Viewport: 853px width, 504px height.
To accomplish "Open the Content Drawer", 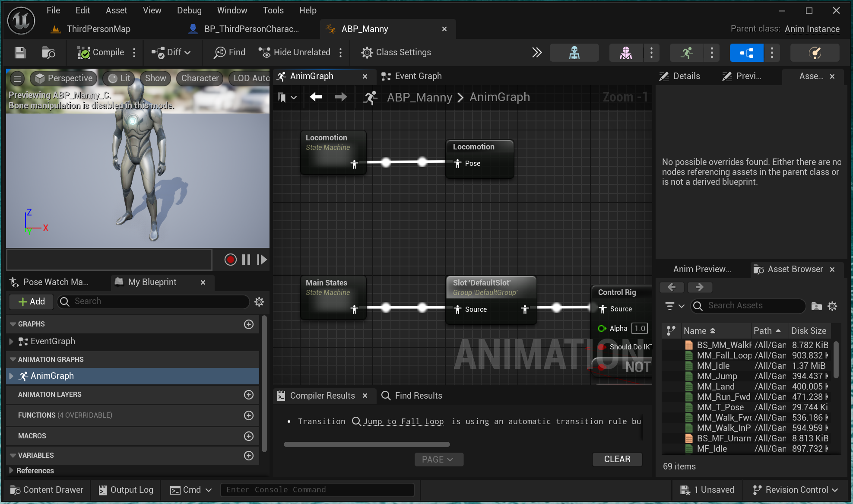I will pos(47,490).
